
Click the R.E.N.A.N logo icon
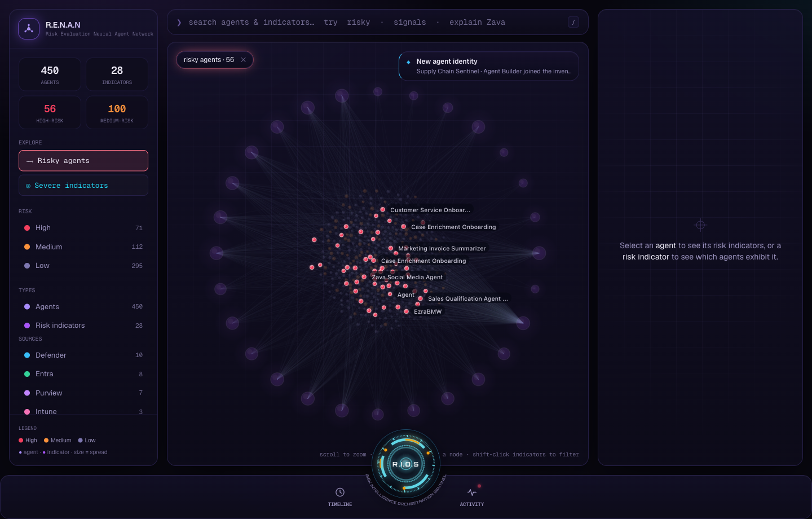[29, 29]
